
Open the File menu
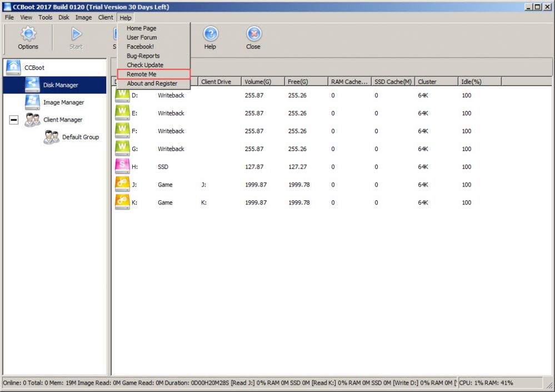(x=9, y=17)
